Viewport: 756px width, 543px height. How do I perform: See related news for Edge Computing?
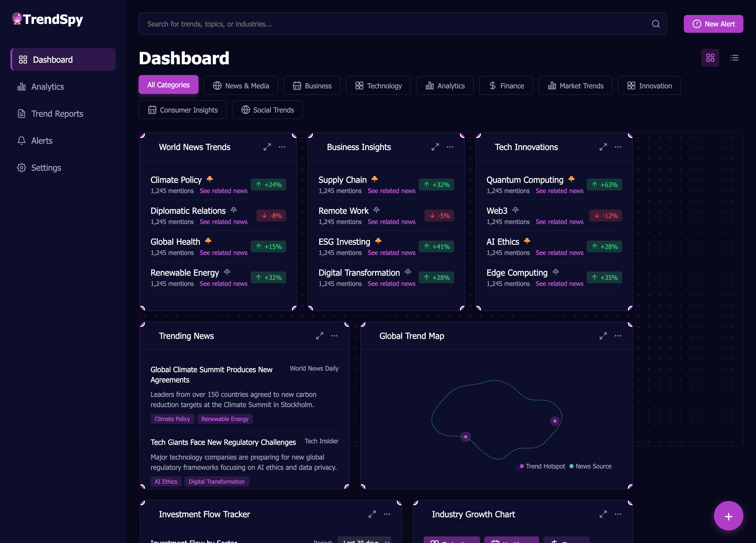pyautogui.click(x=559, y=284)
